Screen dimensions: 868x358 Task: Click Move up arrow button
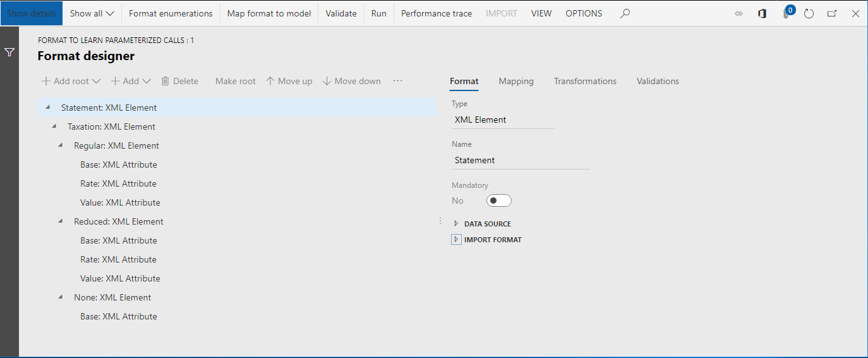(289, 81)
